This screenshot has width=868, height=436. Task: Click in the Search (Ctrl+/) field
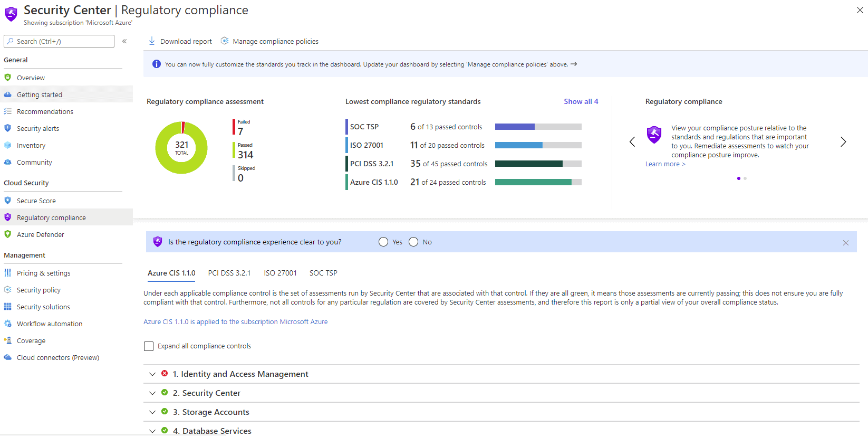59,41
